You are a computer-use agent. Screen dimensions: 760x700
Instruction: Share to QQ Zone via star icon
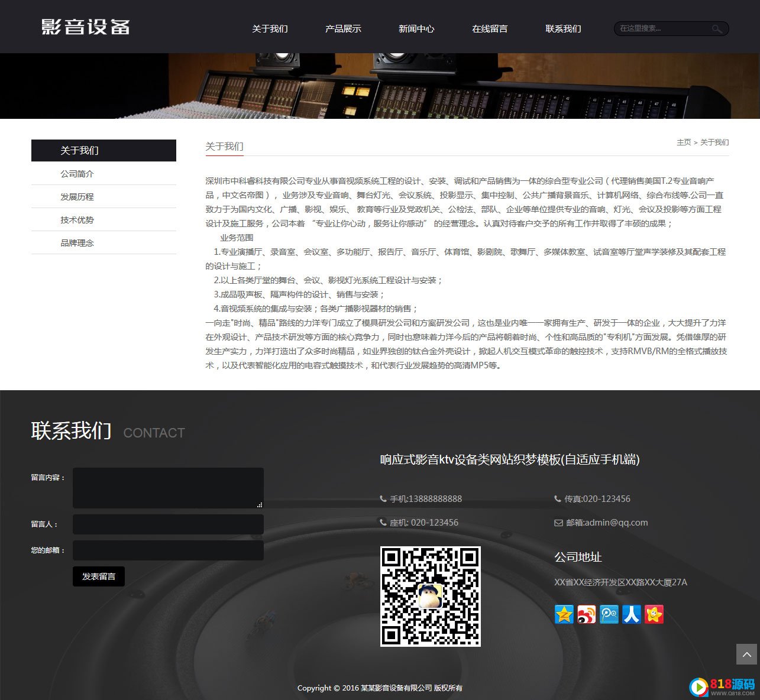point(564,614)
